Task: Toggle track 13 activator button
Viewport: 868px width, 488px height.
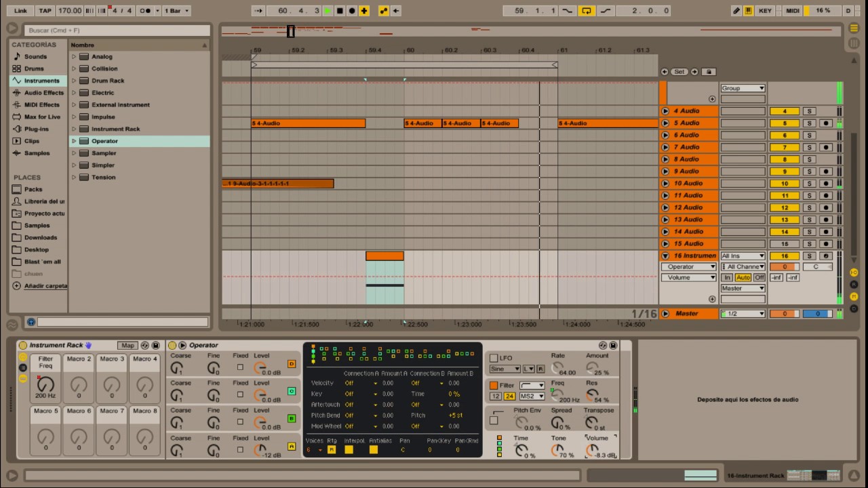Action: [x=785, y=220]
